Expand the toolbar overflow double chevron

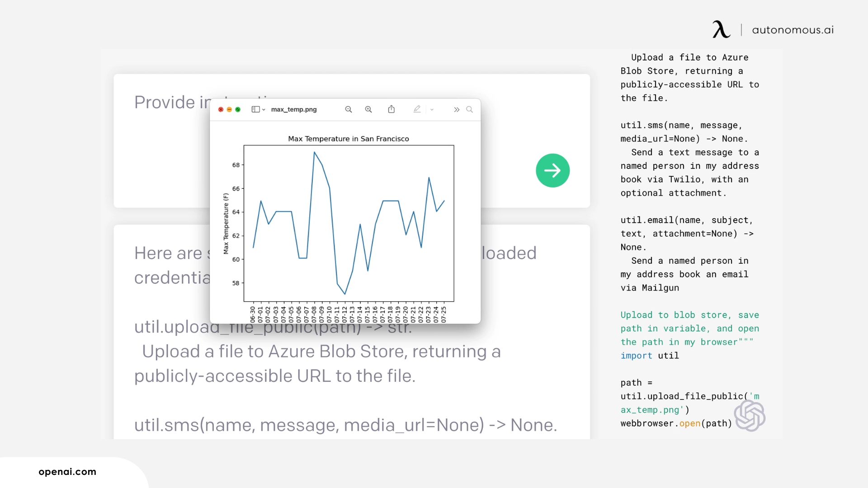(457, 110)
